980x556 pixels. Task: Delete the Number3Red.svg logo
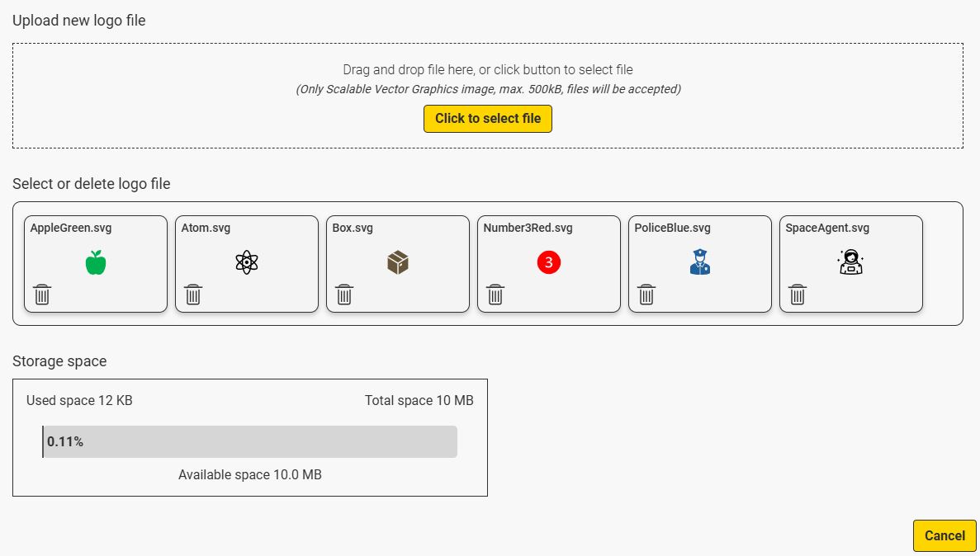coord(495,294)
